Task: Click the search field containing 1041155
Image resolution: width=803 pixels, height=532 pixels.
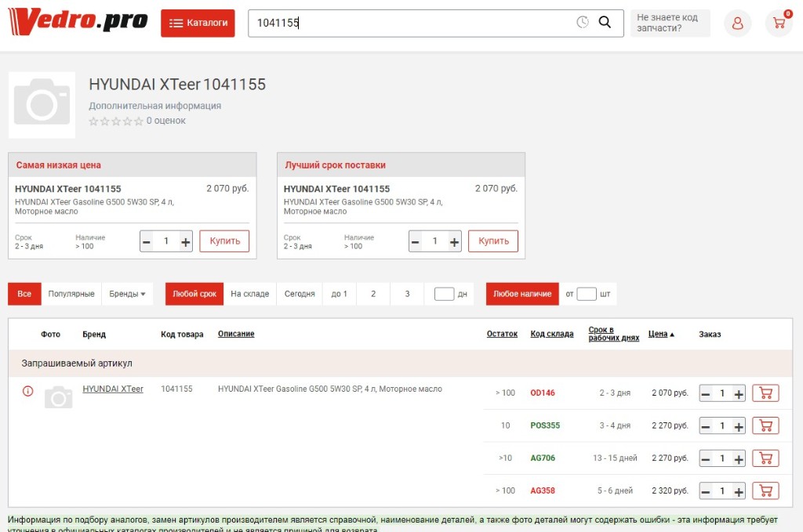Action: [436, 23]
